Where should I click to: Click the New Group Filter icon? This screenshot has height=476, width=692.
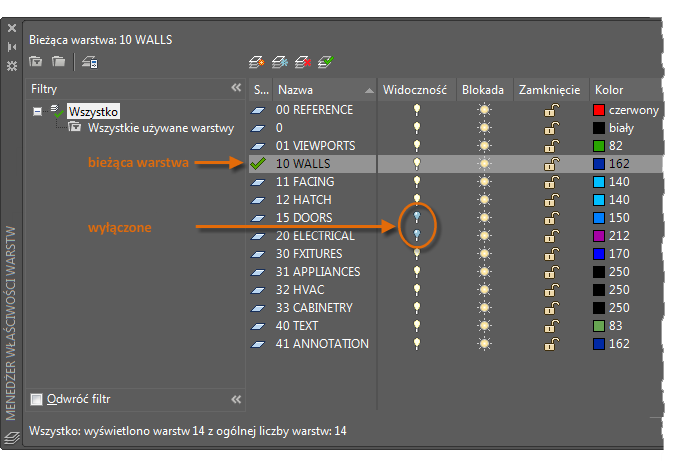coord(58,61)
